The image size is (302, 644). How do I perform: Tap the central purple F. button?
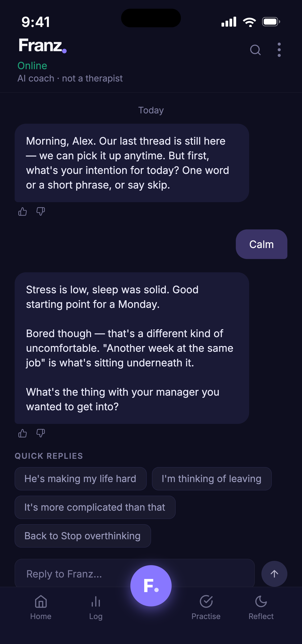point(151,586)
